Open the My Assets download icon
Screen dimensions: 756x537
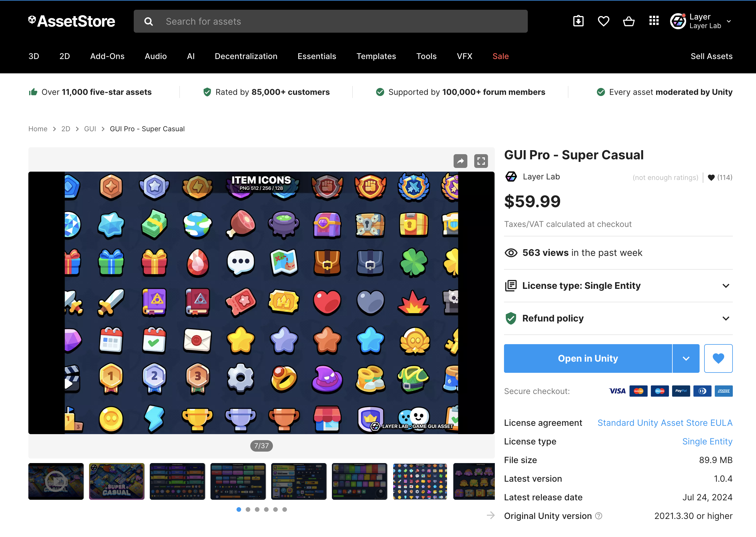(578, 21)
